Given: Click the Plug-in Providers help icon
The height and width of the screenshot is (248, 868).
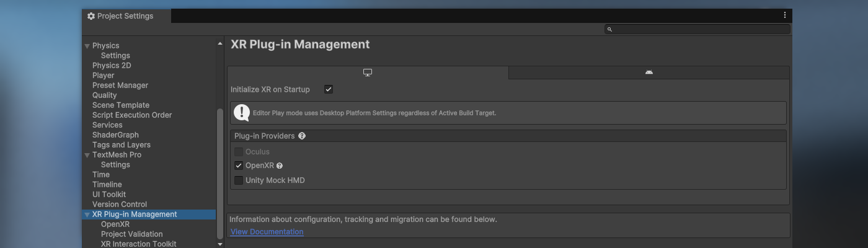Looking at the screenshot, I should 302,136.
